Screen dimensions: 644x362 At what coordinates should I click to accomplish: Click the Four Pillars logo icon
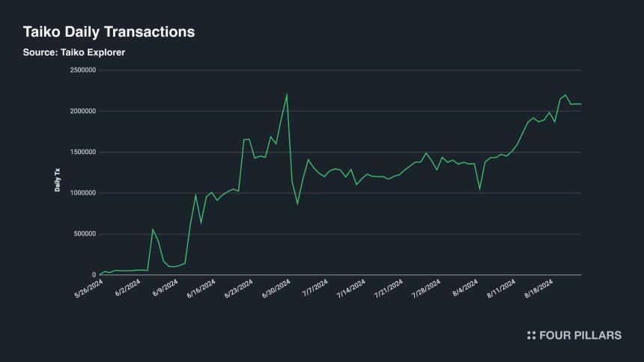pyautogui.click(x=531, y=335)
